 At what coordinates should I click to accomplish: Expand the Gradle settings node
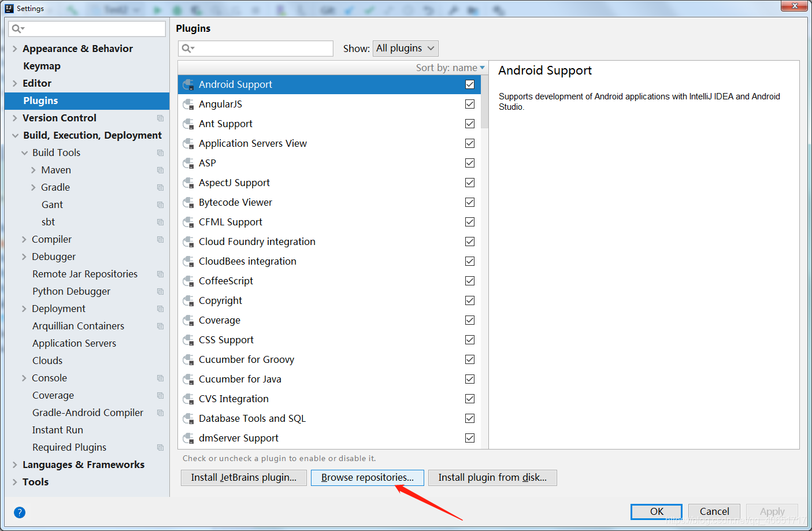coord(33,188)
